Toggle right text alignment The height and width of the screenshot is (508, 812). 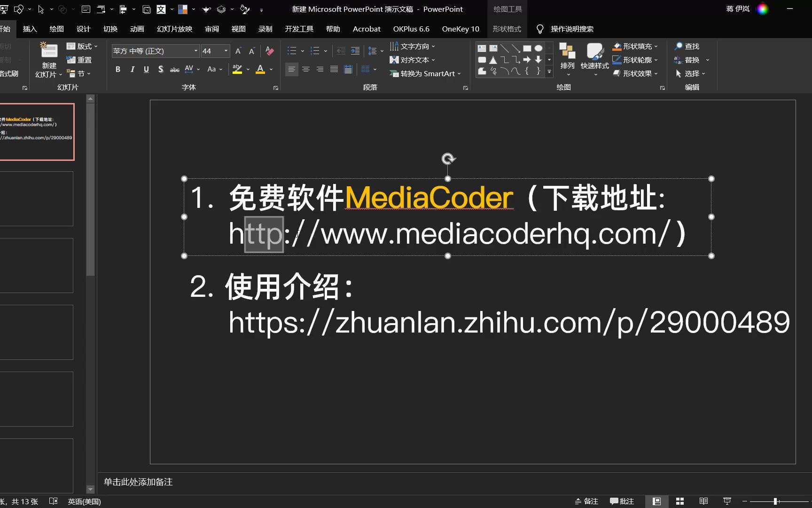click(320, 69)
